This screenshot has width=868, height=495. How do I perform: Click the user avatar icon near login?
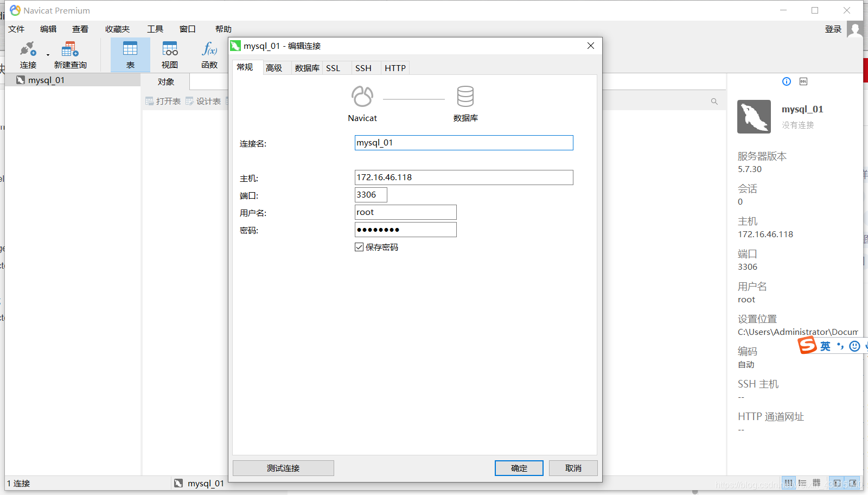(855, 29)
